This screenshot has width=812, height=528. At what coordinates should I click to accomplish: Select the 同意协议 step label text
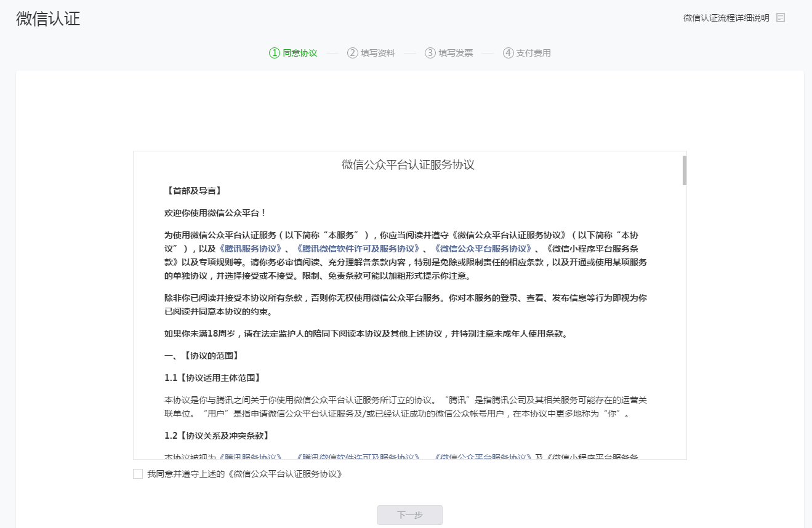(299, 53)
